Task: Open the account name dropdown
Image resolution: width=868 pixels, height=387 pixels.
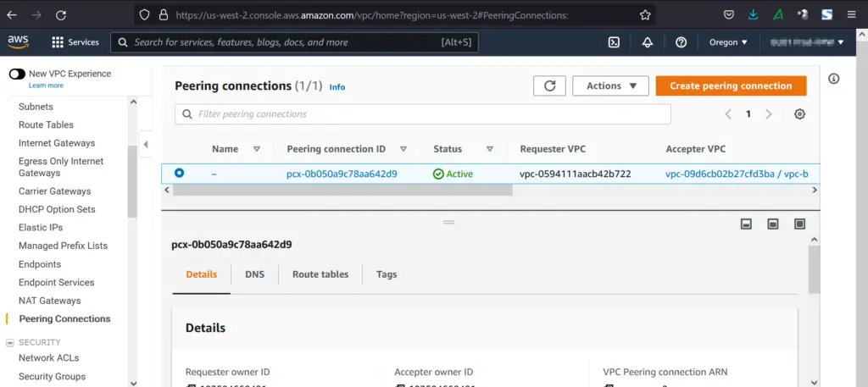Action: (807, 42)
